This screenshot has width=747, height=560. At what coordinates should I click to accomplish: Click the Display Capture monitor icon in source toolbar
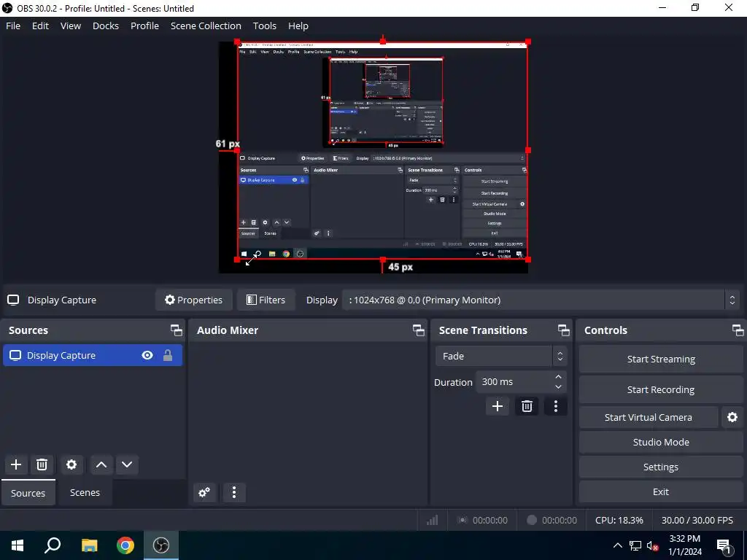click(x=13, y=300)
